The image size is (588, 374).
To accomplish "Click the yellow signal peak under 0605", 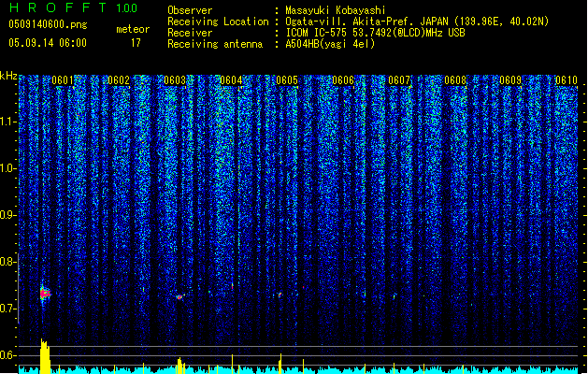I will coord(280,364).
